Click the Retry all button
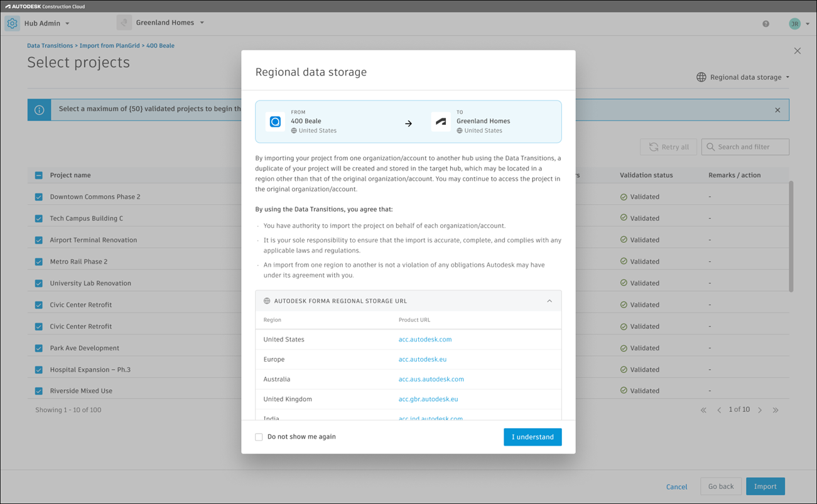Screen dimensions: 817x504 tap(668, 147)
